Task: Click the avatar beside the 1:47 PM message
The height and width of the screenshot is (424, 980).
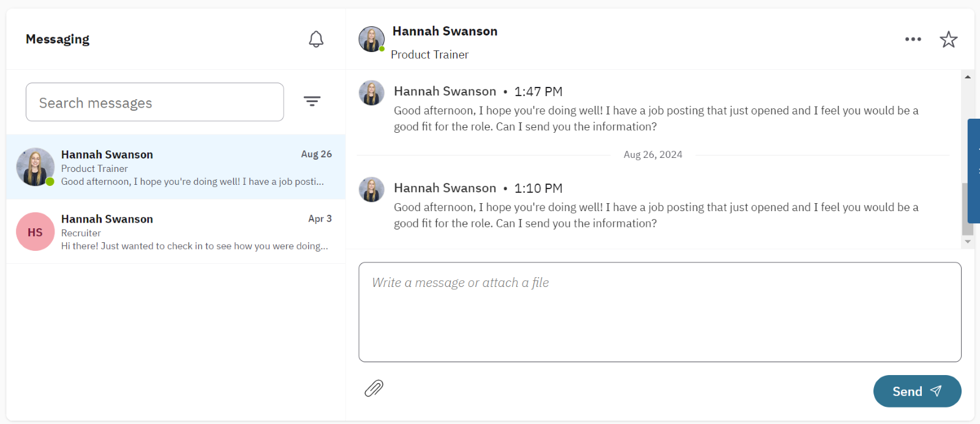Action: 371,93
